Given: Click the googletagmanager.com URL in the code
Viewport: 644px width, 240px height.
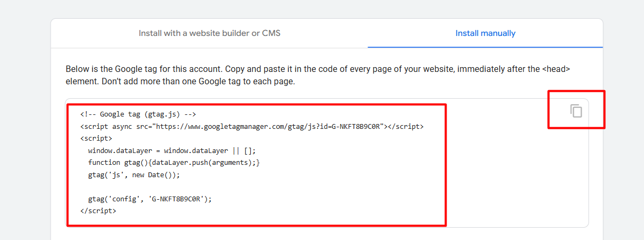Looking at the screenshot, I should (x=269, y=127).
